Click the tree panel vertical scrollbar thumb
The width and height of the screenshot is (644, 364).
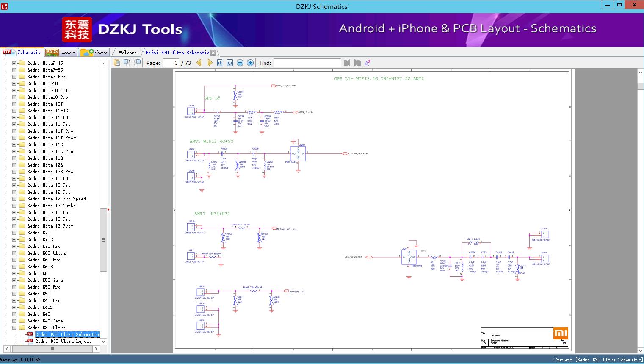(103, 240)
